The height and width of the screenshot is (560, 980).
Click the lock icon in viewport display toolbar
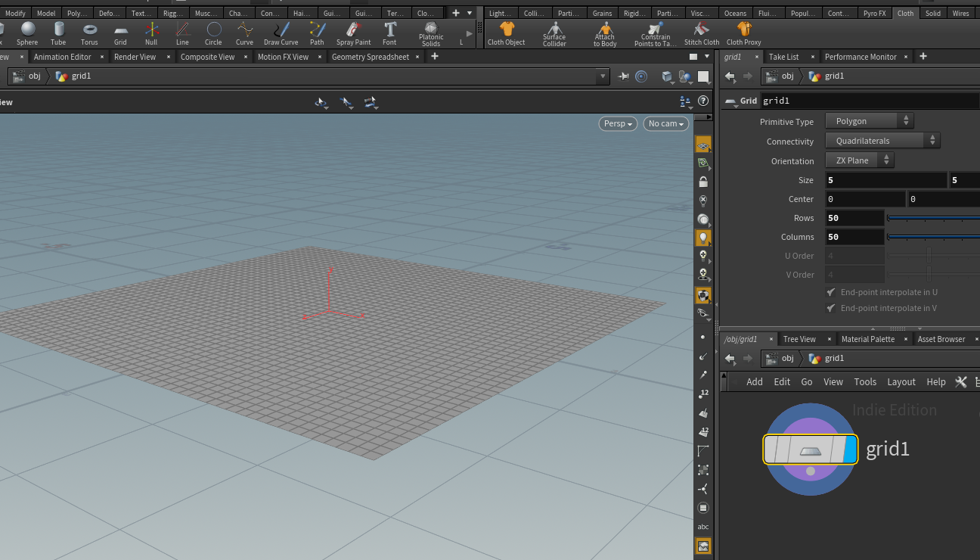pos(703,182)
